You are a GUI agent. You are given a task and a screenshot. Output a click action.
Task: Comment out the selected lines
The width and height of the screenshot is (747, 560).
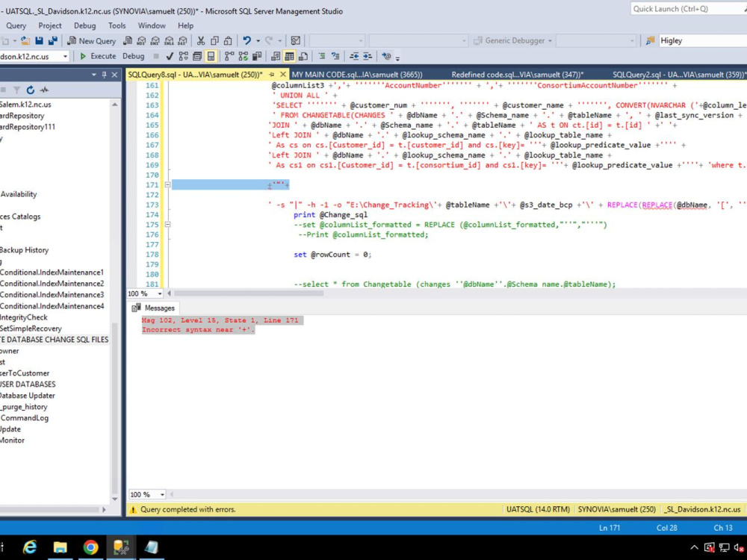[322, 56]
